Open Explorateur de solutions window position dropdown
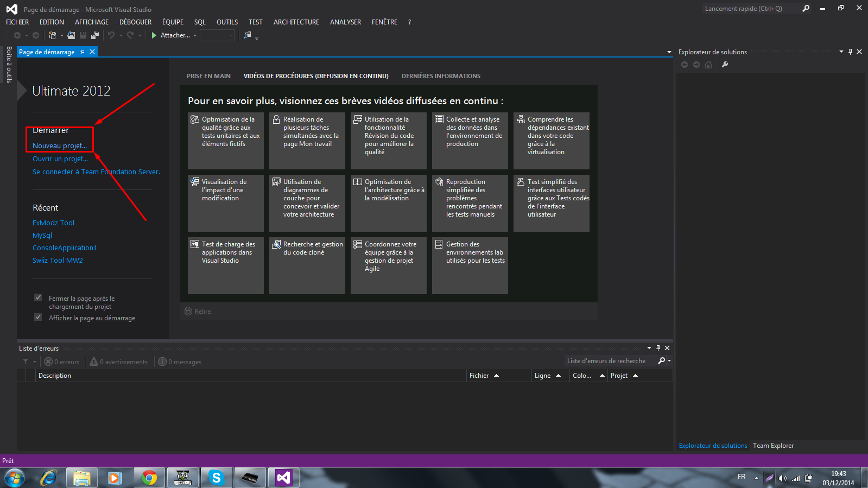Image resolution: width=868 pixels, height=488 pixels. 841,52
